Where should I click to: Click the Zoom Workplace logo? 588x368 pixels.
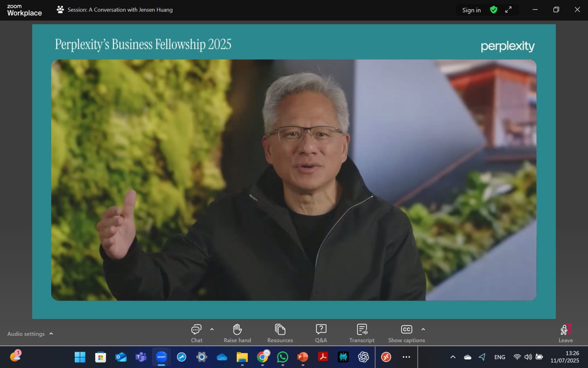pyautogui.click(x=24, y=10)
